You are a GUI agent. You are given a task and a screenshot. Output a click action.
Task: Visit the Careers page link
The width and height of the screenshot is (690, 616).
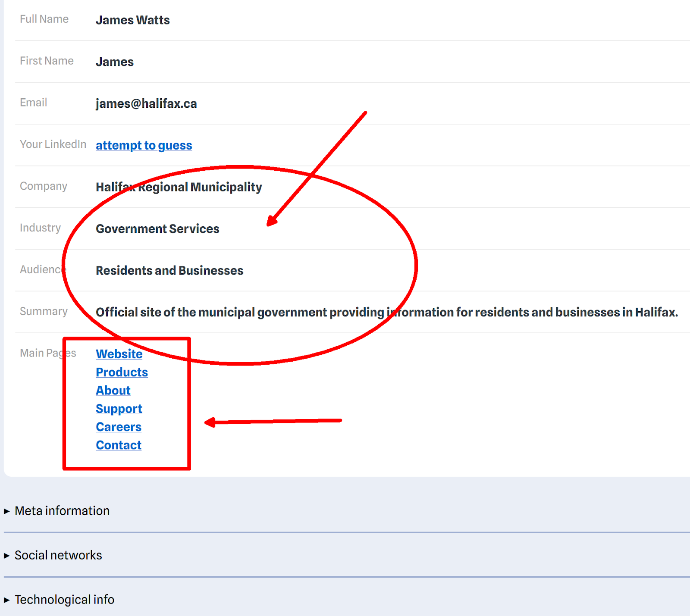(119, 427)
